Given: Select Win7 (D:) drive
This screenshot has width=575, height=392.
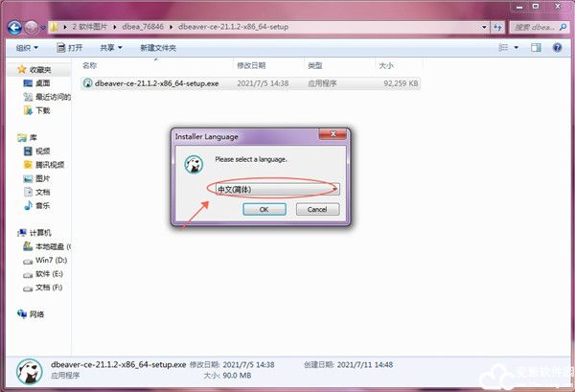Looking at the screenshot, I should tap(45, 261).
